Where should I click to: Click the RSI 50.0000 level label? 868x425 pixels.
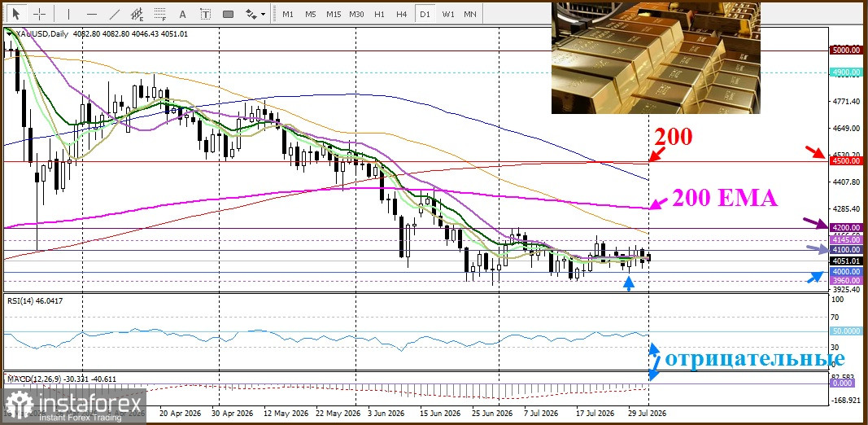point(846,331)
